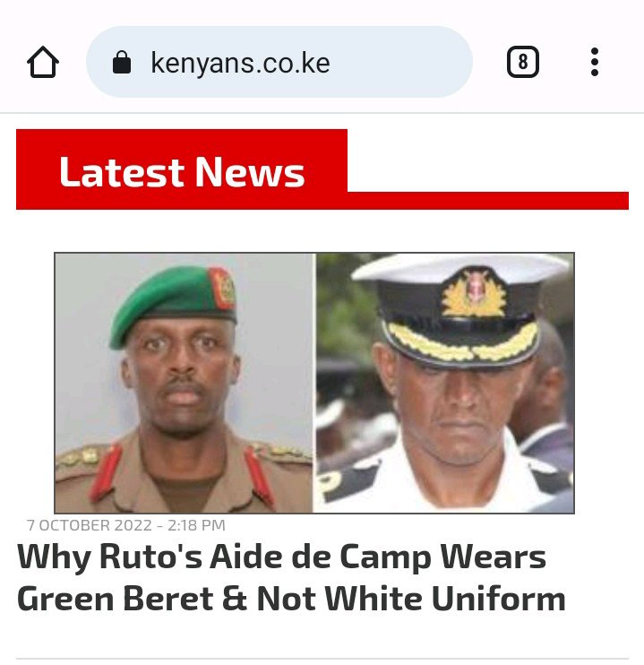Focus the address bar's empty right area
The image size is (644, 665).
399,62
